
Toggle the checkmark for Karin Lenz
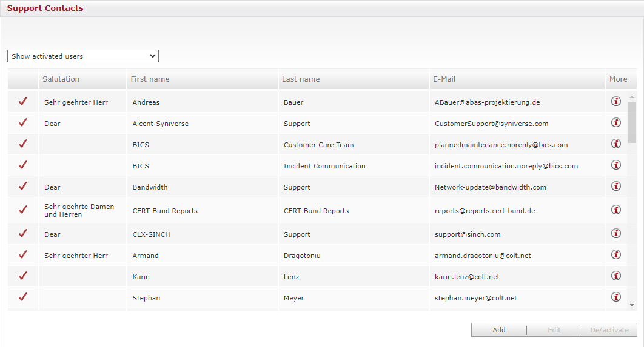coord(23,276)
